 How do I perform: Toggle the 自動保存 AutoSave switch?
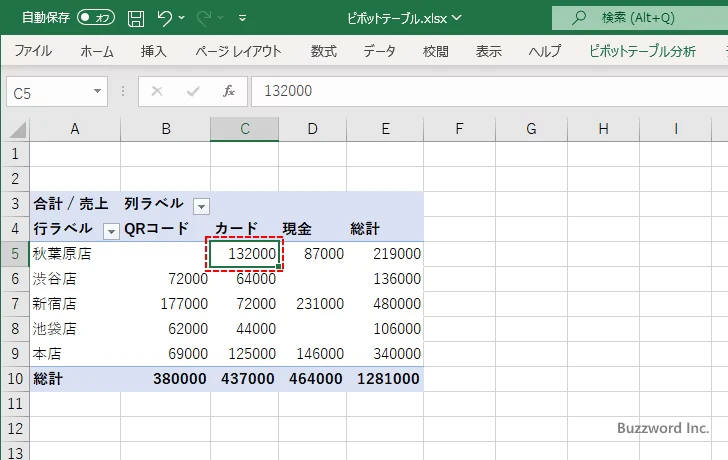(96, 18)
